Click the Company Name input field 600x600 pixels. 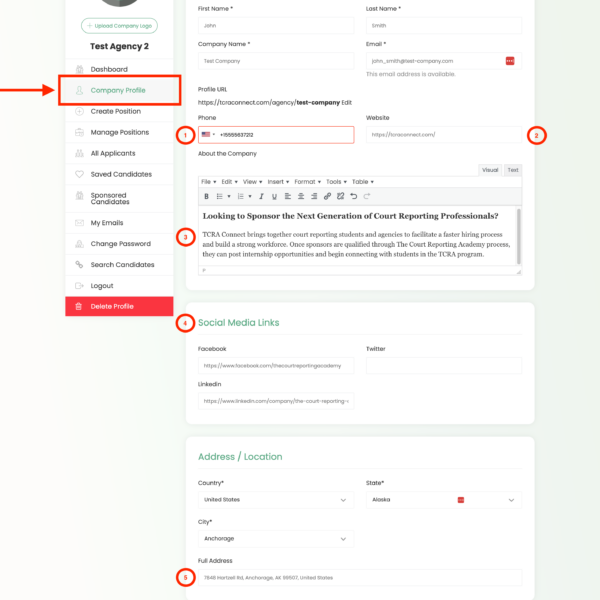276,61
